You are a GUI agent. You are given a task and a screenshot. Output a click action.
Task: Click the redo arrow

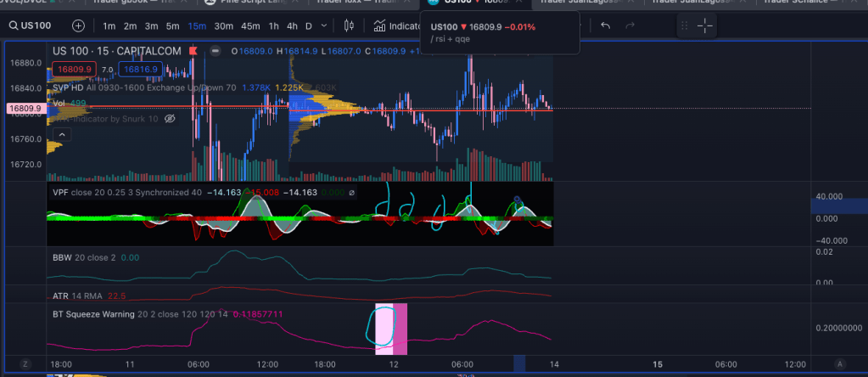[x=630, y=26]
